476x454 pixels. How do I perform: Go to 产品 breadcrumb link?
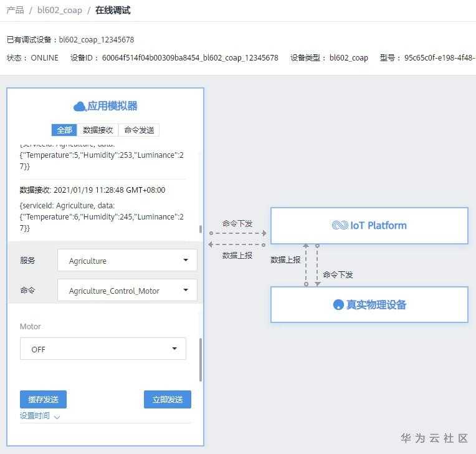pyautogui.click(x=15, y=11)
